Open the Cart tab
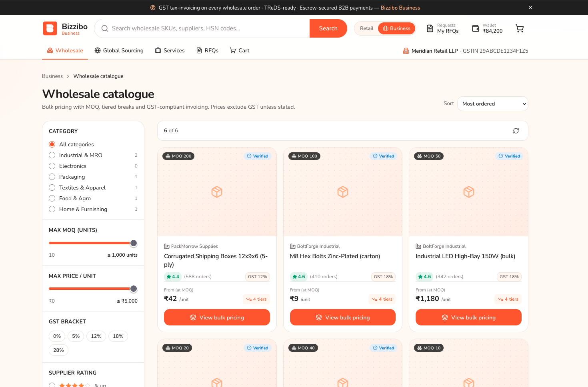 click(240, 50)
